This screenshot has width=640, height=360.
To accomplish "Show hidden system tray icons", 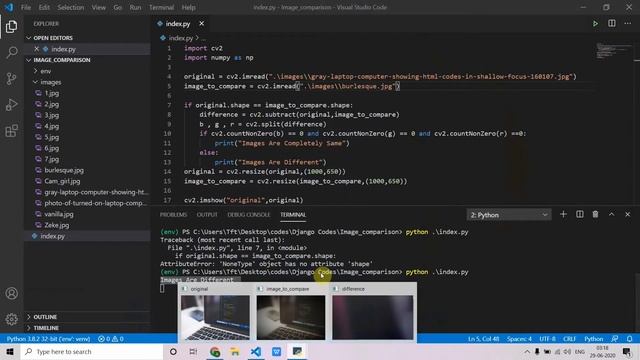I will click(x=527, y=351).
